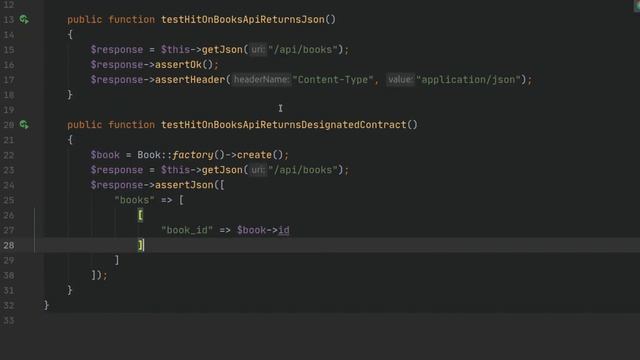This screenshot has width=640, height=360.
Task: Click getJson call on line 23
Action: [222, 170]
